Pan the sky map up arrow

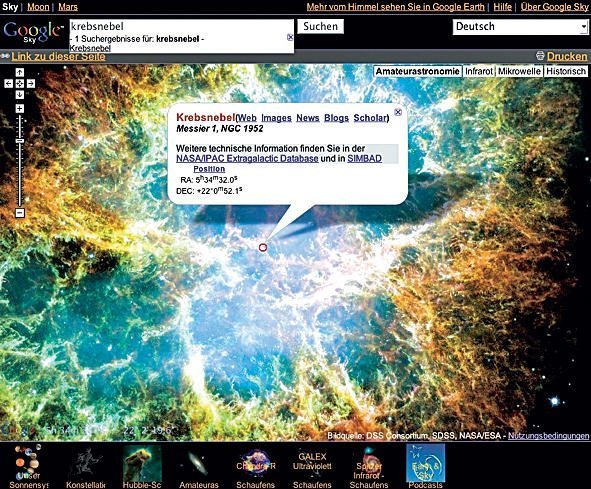point(20,72)
